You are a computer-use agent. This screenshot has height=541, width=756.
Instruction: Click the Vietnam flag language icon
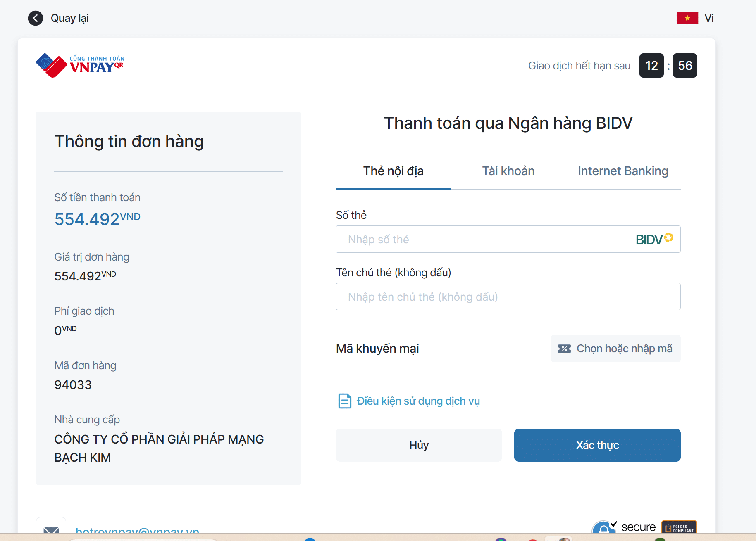click(x=687, y=18)
